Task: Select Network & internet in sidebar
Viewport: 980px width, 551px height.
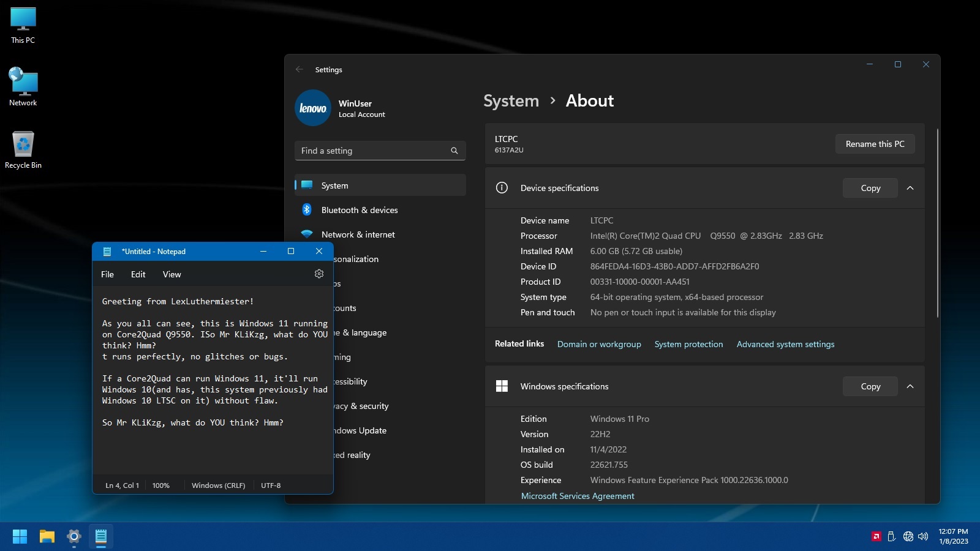Action: (380, 234)
